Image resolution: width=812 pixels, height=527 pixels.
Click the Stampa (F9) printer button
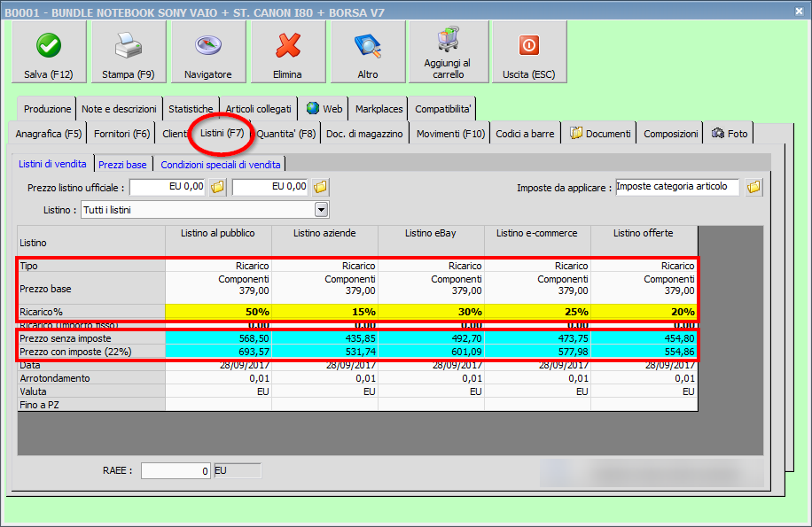tap(129, 52)
